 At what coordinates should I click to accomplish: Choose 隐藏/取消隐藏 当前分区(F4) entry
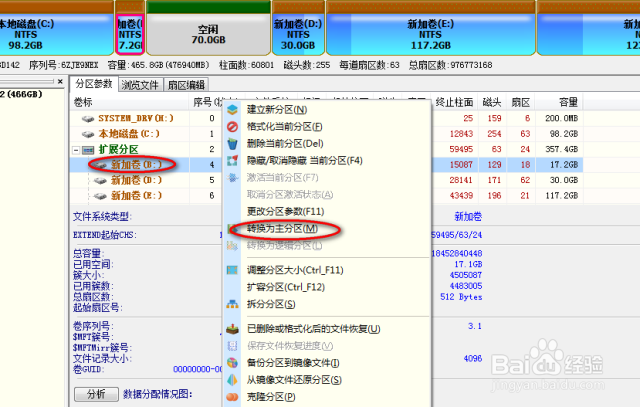click(x=304, y=160)
